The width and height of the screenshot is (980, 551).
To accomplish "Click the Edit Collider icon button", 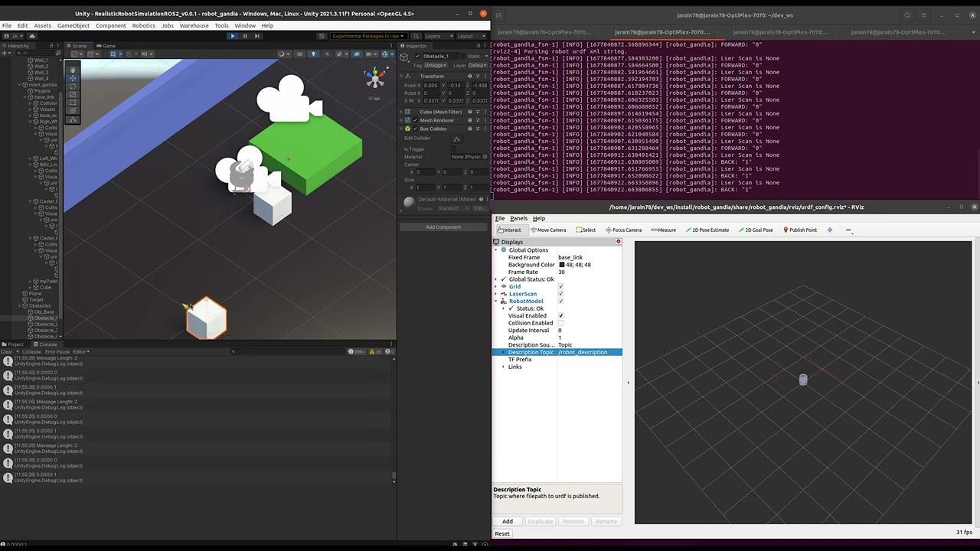I will (457, 139).
